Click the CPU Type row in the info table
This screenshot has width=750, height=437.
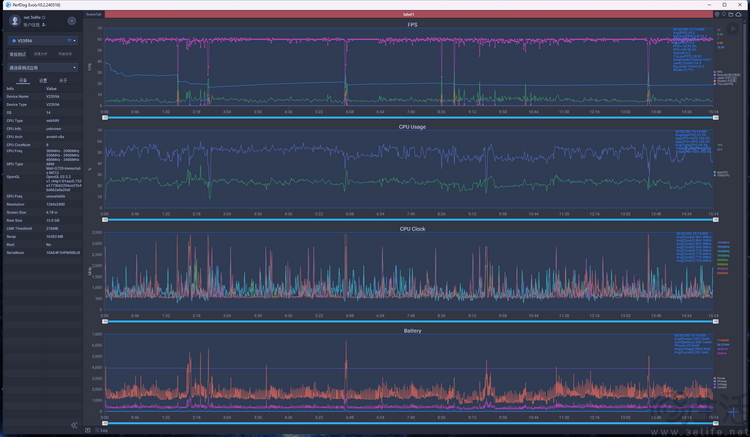coord(43,120)
